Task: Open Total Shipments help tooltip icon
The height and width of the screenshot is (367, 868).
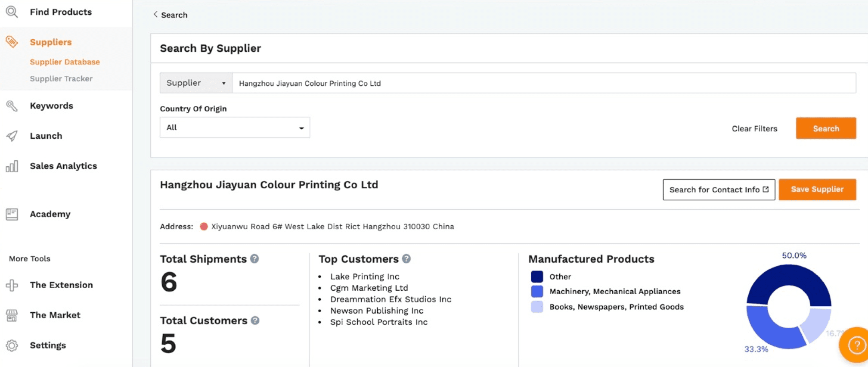Action: (254, 258)
